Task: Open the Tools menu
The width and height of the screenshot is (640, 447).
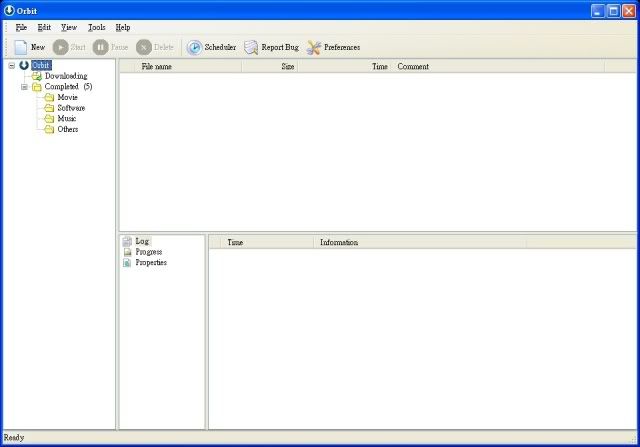Action: click(x=96, y=27)
